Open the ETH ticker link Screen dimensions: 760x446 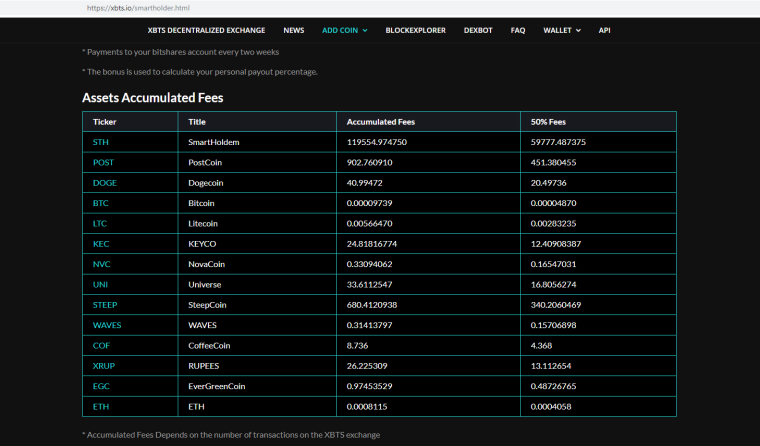click(101, 407)
